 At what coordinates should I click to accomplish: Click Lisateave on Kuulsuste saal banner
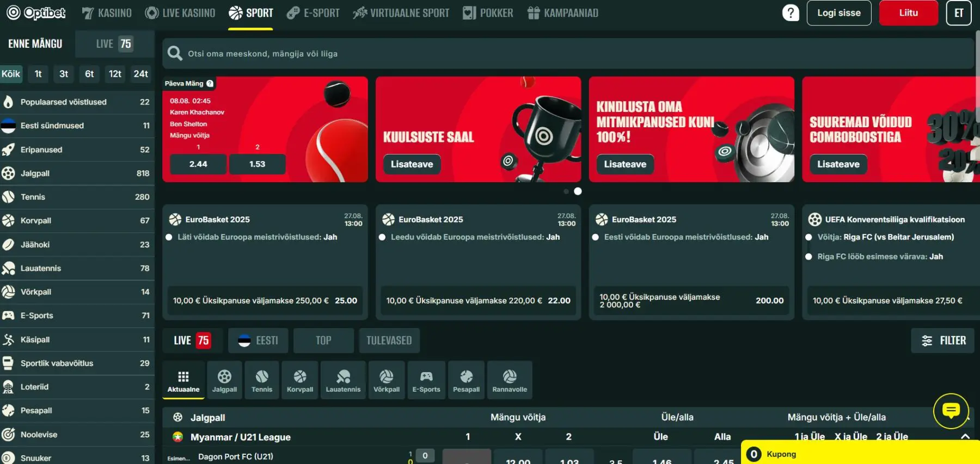(x=412, y=164)
